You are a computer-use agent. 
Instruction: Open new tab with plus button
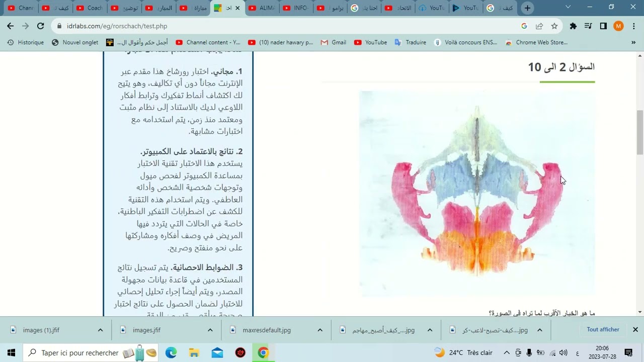[x=527, y=8]
